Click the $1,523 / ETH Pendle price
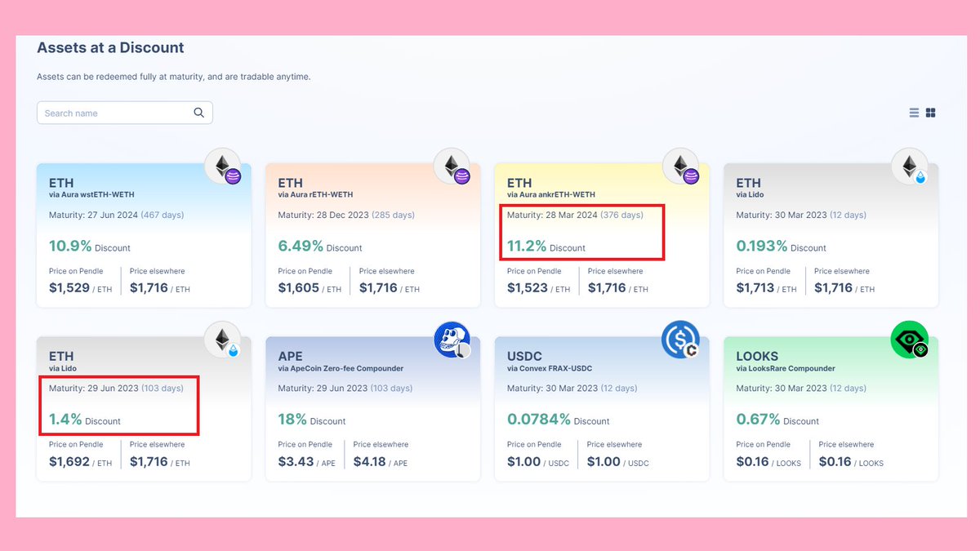 [x=538, y=288]
